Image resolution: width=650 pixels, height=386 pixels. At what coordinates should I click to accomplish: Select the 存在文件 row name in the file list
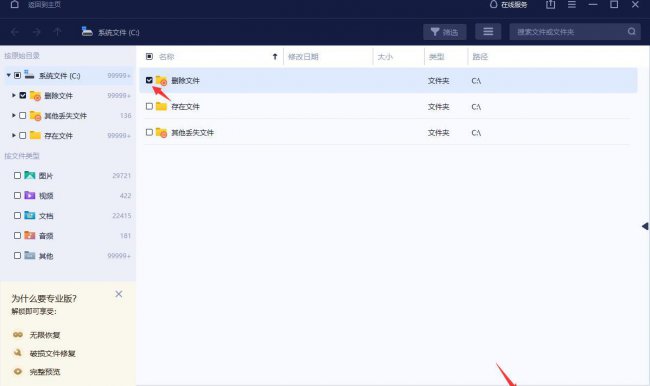point(185,107)
